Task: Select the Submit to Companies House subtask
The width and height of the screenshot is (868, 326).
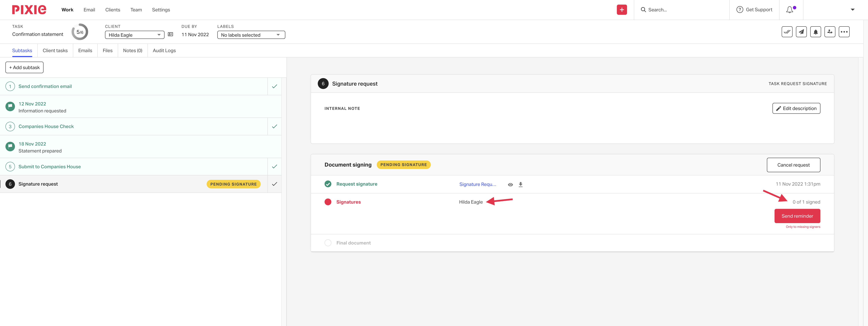Action: pyautogui.click(x=134, y=166)
